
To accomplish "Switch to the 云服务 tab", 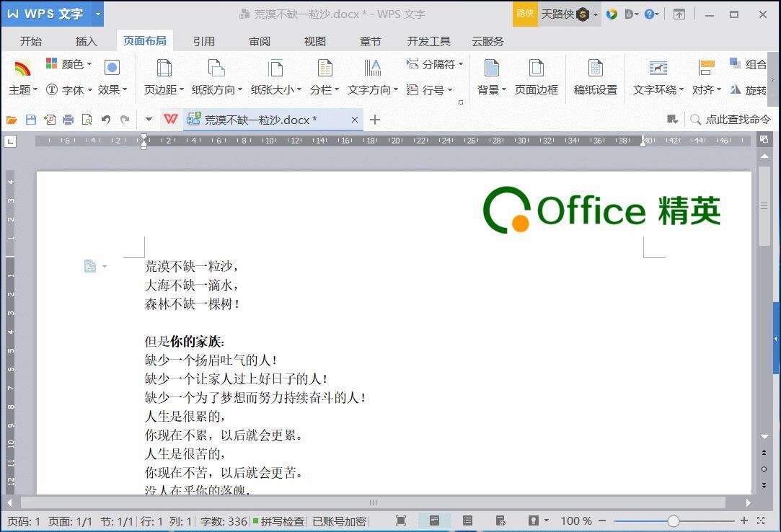I will 487,41.
